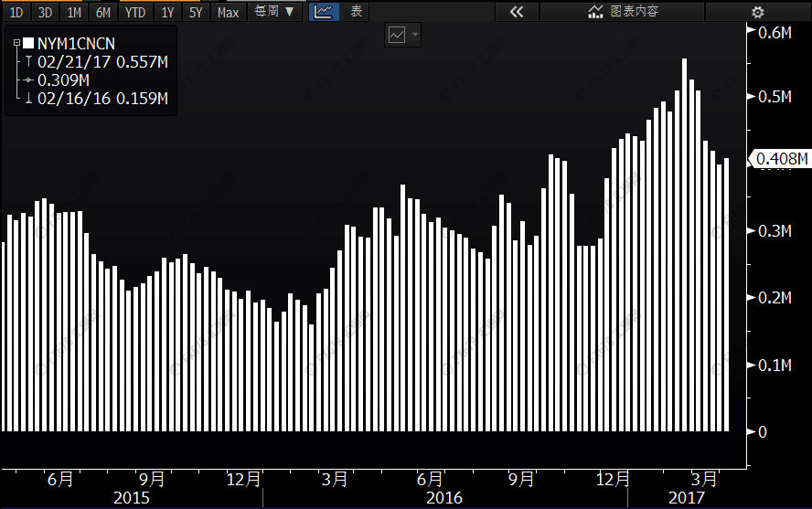The width and height of the screenshot is (812, 509).
Task: Open 图表内容 chart content panel
Action: [625, 12]
